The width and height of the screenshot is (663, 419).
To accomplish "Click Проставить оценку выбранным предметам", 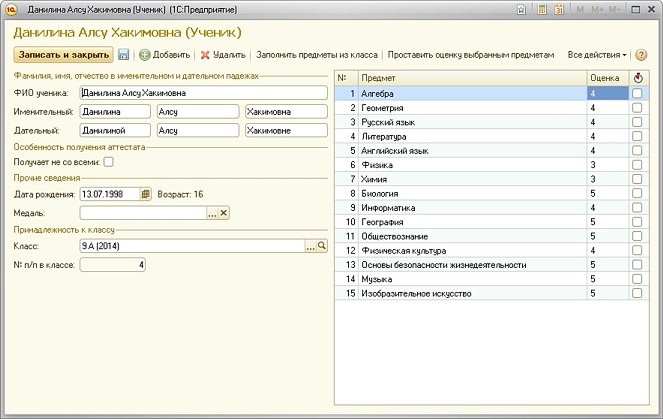I will pyautogui.click(x=471, y=55).
